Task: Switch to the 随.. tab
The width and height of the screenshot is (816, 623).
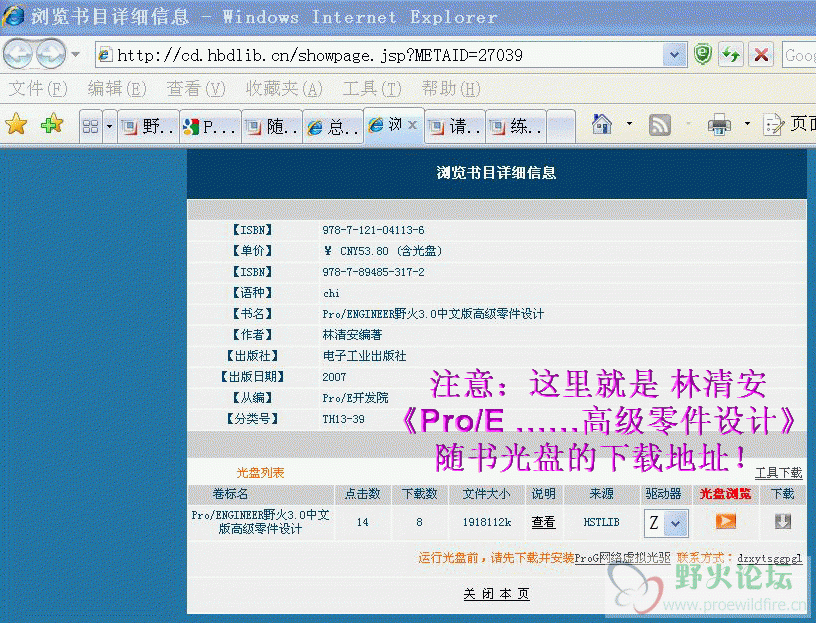Action: click(272, 126)
